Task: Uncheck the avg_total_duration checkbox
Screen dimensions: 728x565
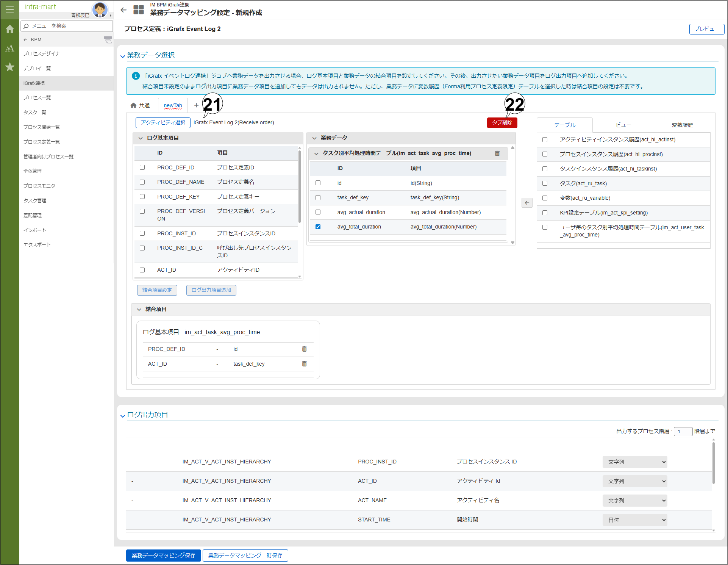Action: (318, 227)
